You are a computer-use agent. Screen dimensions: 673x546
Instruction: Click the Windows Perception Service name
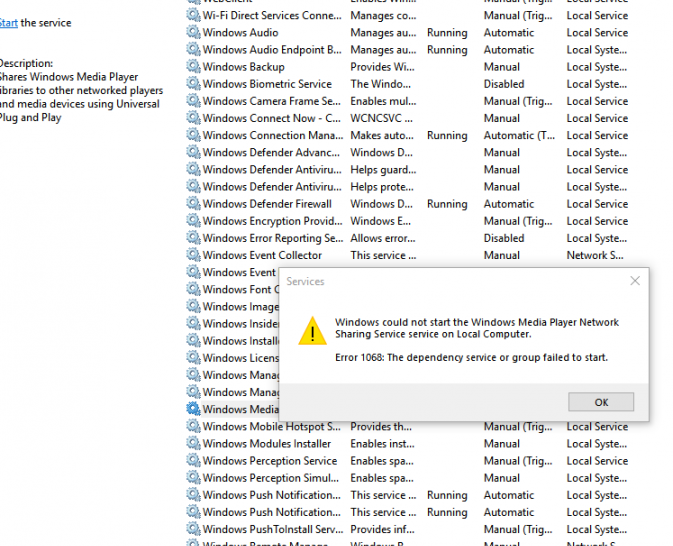(270, 461)
